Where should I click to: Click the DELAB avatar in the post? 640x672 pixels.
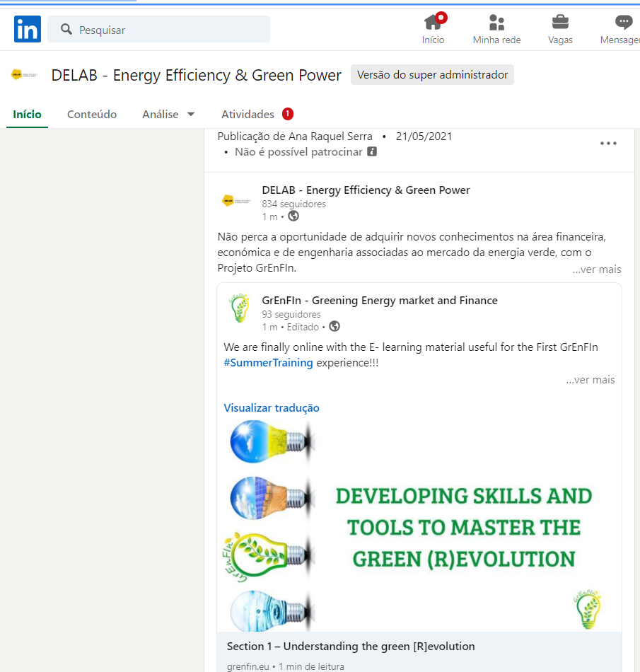click(236, 200)
